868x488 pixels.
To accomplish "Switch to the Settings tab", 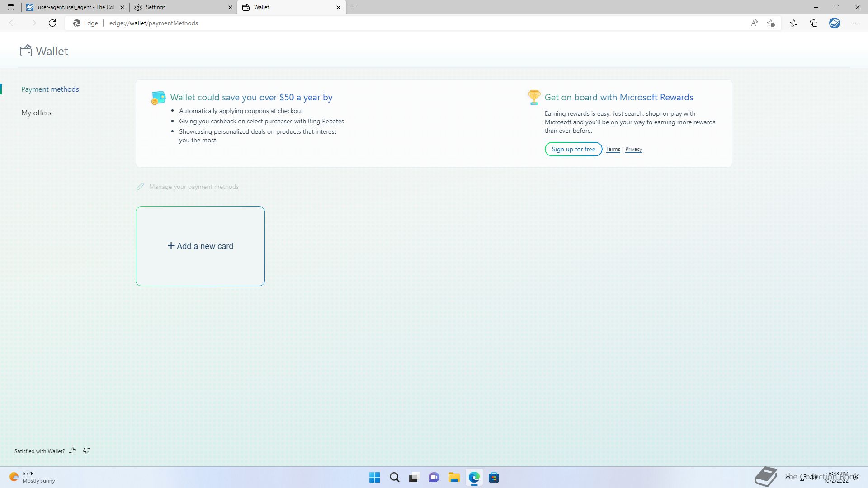I will [183, 7].
